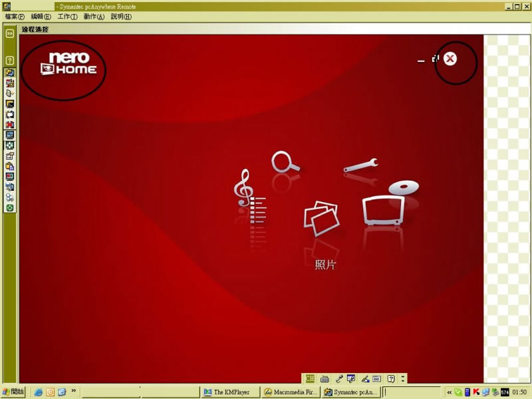This screenshot has height=399, width=532.
Task: Launch Internet Explorer from Quick Launch
Action: coord(39,392)
